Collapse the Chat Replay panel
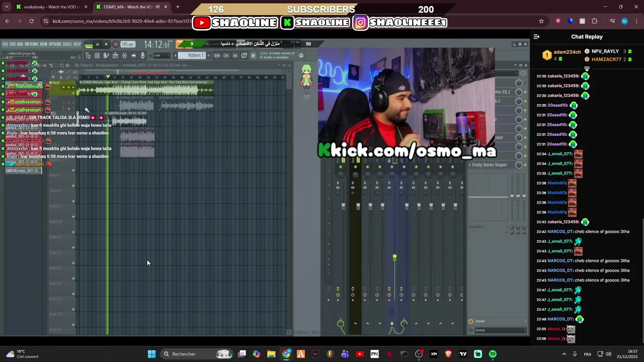 click(x=536, y=37)
